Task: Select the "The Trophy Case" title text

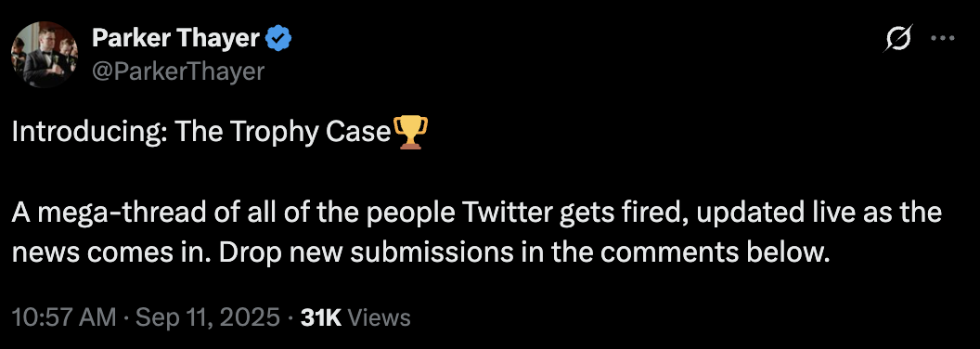Action: pyautogui.click(x=282, y=132)
